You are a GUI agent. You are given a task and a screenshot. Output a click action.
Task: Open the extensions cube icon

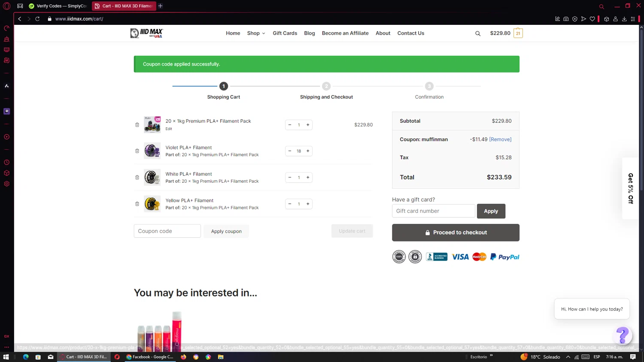pos(607,19)
